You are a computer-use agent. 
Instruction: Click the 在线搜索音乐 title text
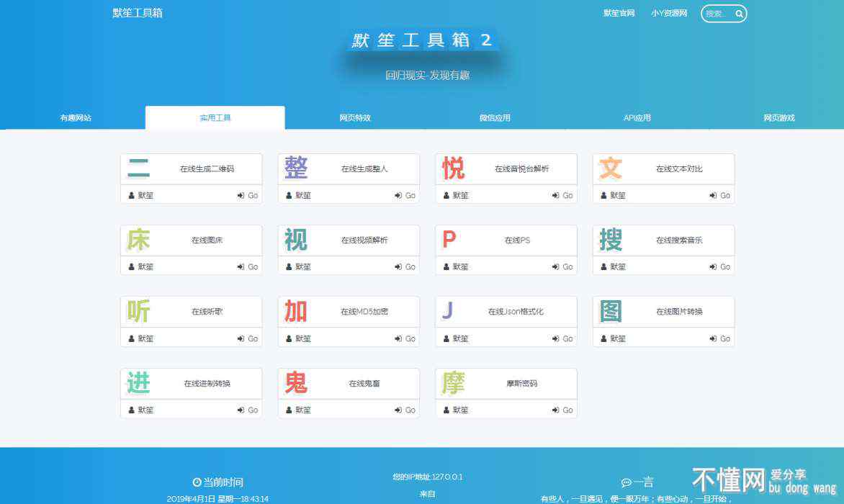(x=679, y=240)
